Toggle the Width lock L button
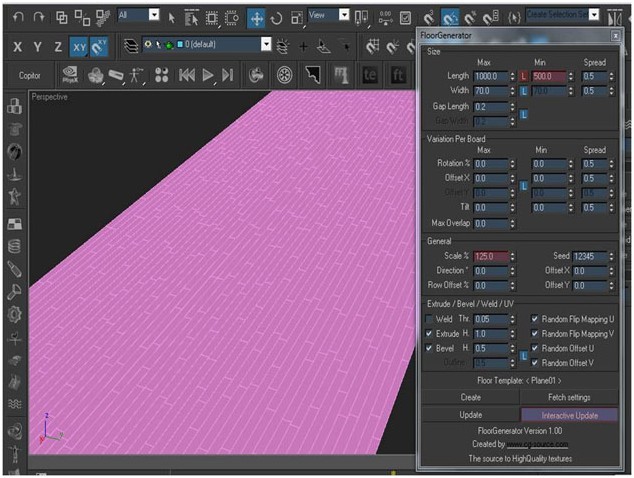Screen dimensions: 634x478 (524, 91)
